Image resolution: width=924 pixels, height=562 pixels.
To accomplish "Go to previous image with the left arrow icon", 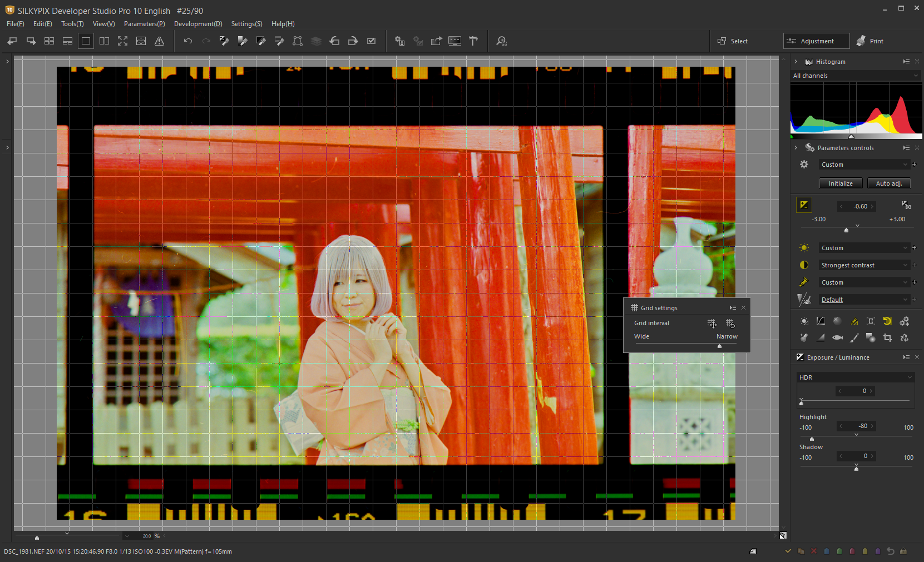I will [12, 41].
